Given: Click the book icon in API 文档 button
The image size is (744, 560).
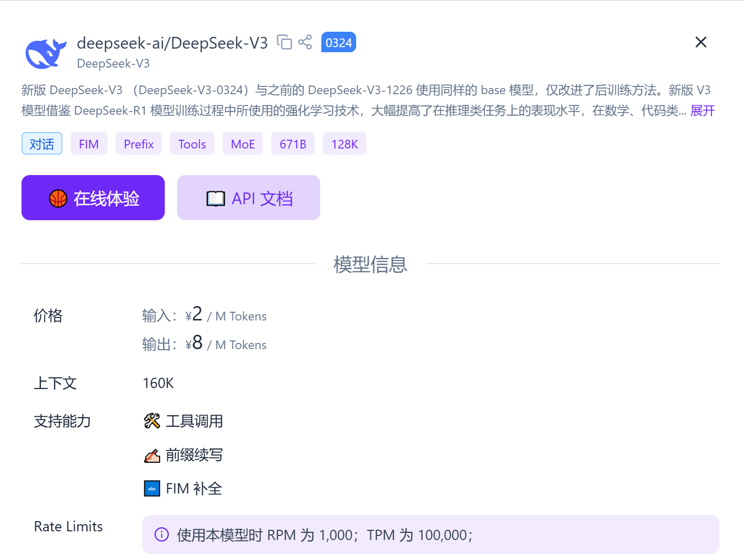Looking at the screenshot, I should pos(216,198).
